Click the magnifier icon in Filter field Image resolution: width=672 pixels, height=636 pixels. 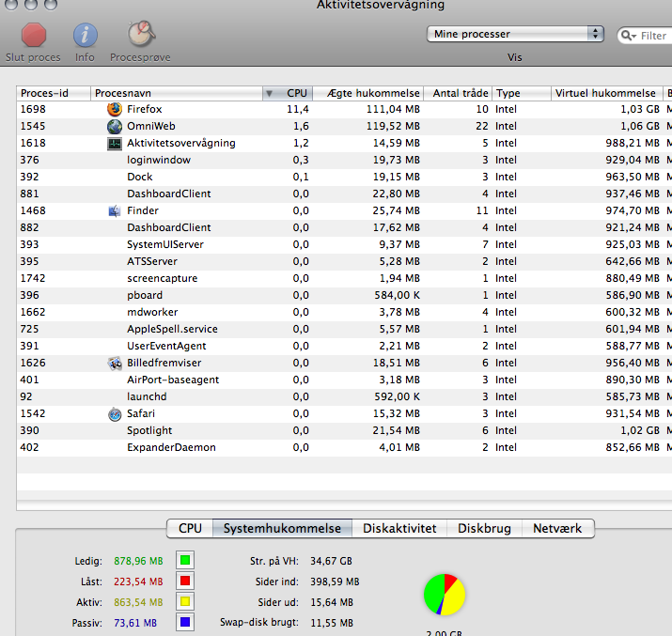tap(628, 36)
